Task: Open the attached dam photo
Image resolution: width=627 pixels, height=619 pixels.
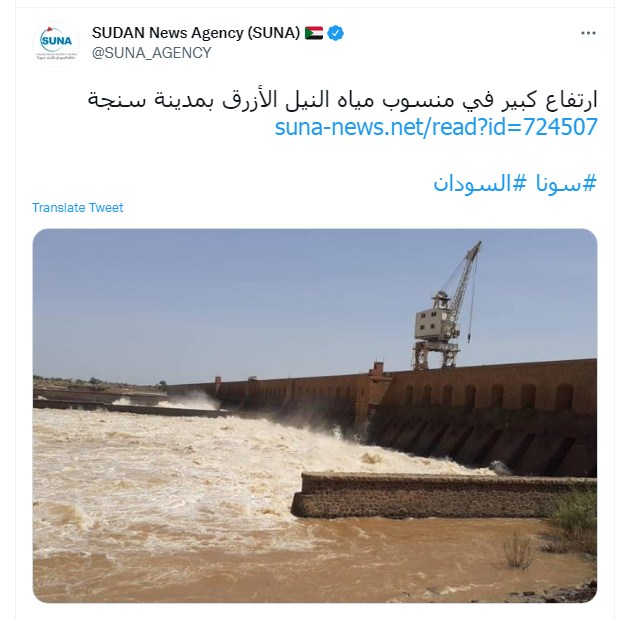Action: tap(315, 415)
